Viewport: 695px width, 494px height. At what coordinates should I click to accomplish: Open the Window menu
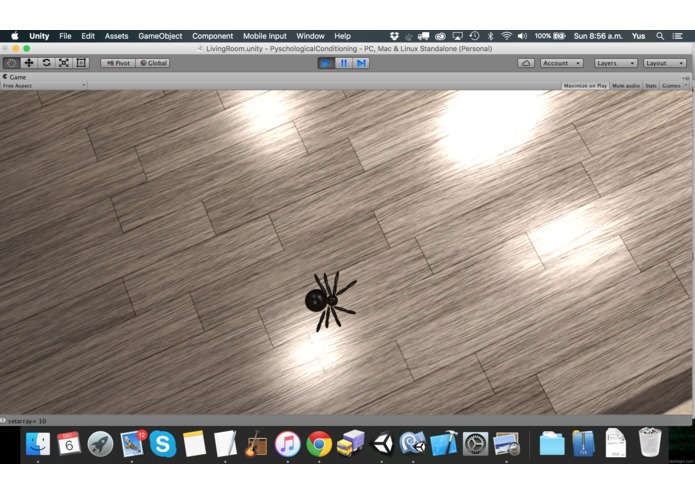tap(310, 36)
